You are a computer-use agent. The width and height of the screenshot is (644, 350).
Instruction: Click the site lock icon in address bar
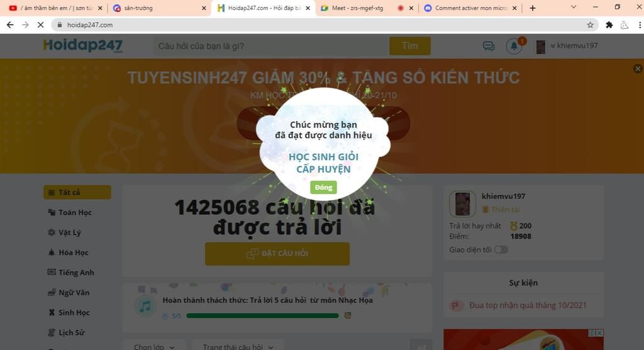(60, 25)
